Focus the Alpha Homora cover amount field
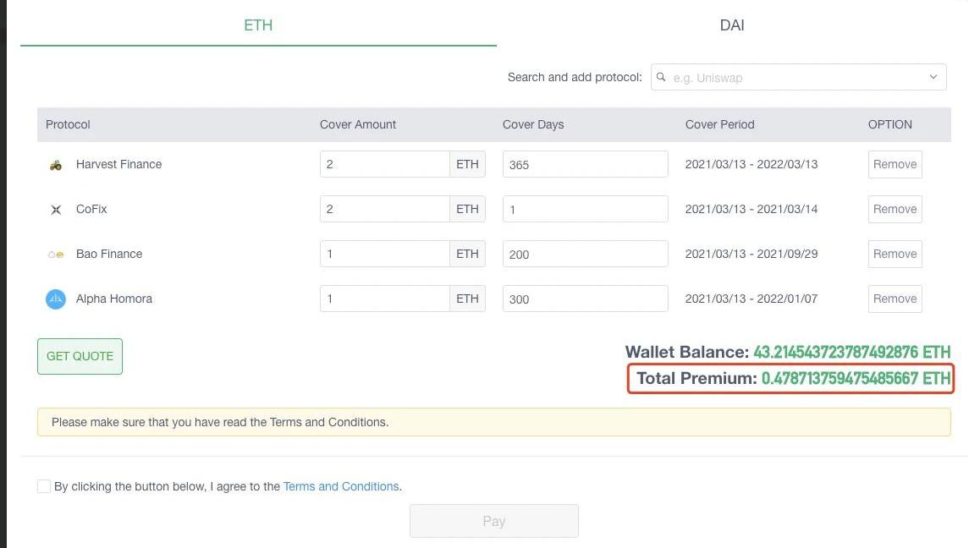 pos(384,299)
